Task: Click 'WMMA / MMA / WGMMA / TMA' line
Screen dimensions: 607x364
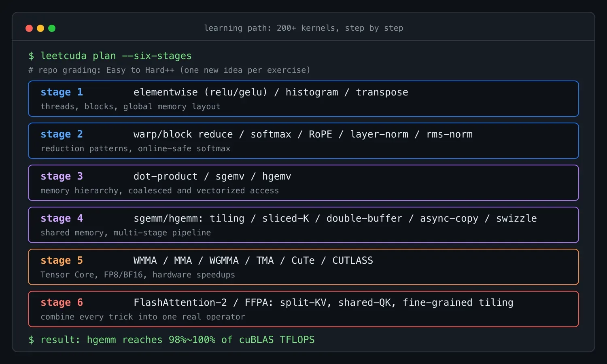Action: click(253, 260)
